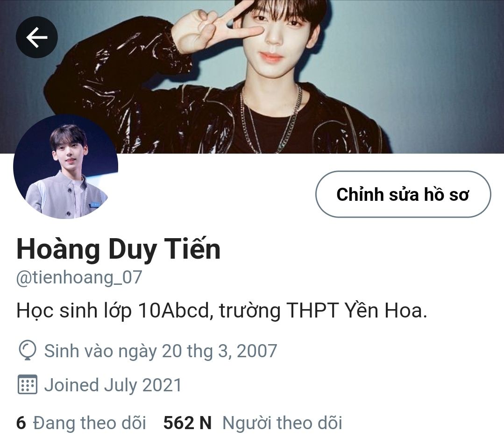Click the bio text about THPT Yên Hoa
Viewport: 504px width, 438px height.
[222, 311]
